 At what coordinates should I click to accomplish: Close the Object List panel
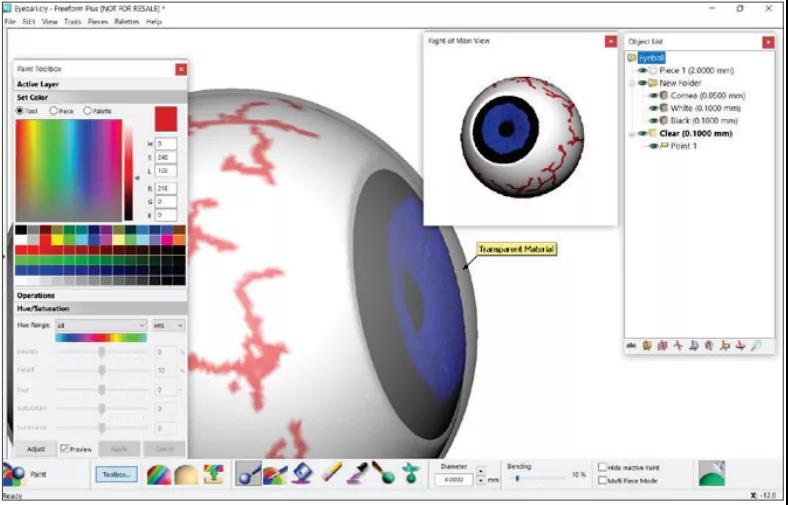[x=768, y=42]
